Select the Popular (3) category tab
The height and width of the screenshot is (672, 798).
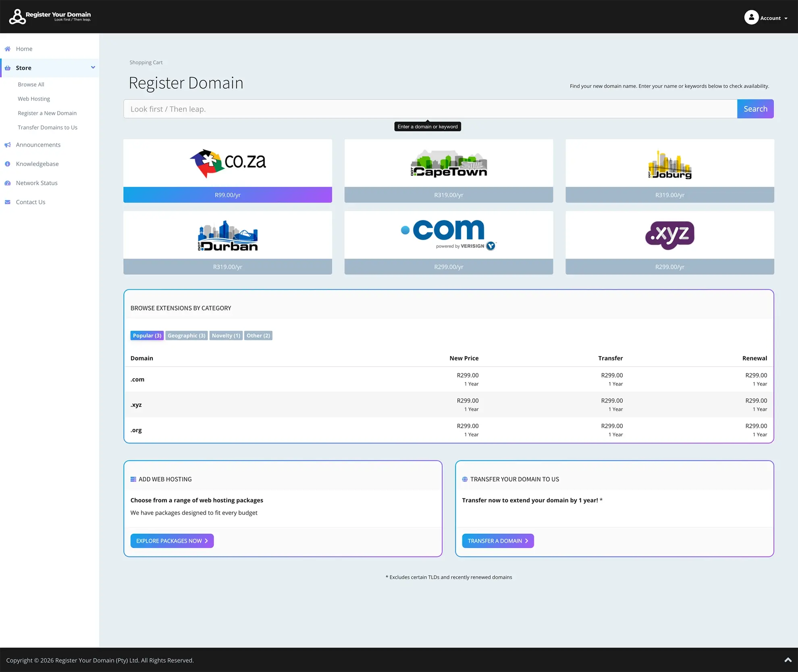tap(147, 336)
